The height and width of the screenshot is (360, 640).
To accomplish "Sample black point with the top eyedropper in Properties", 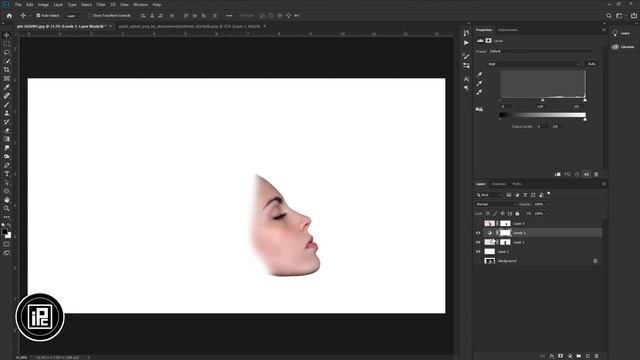I will click(480, 75).
